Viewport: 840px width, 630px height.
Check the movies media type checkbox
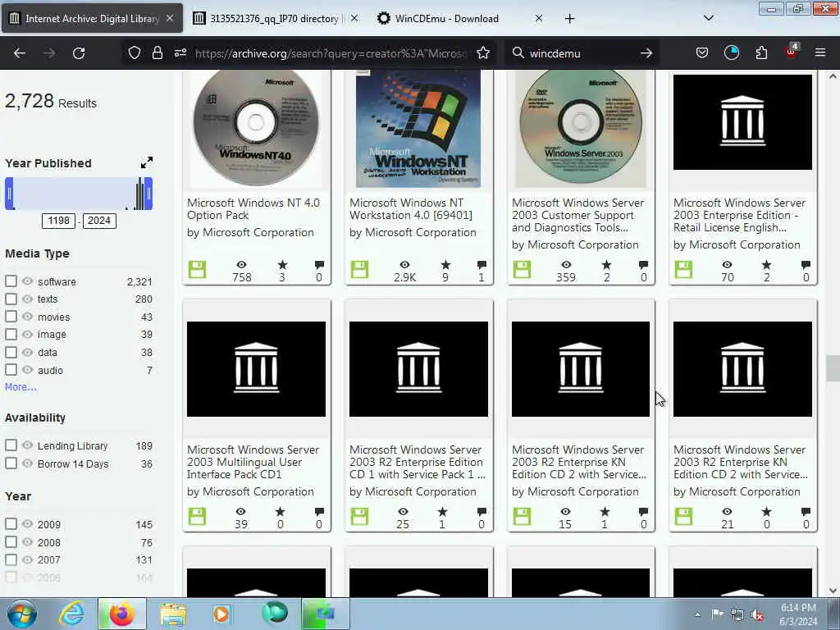pos(11,317)
